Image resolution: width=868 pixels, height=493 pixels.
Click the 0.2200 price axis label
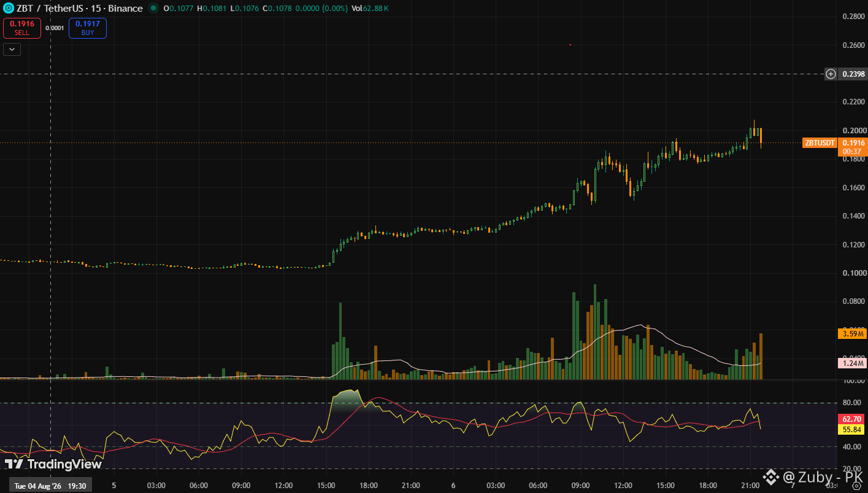point(853,102)
